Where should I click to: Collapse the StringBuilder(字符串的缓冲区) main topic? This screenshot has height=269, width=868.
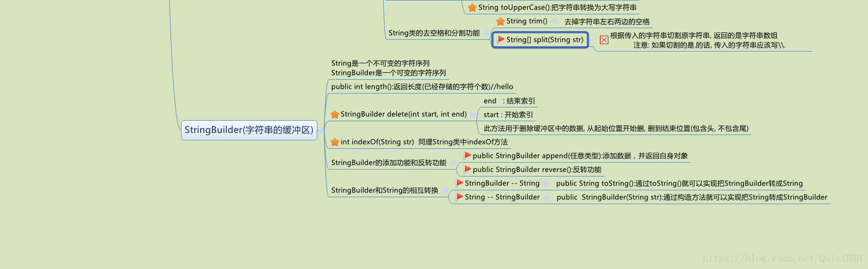(x=321, y=130)
